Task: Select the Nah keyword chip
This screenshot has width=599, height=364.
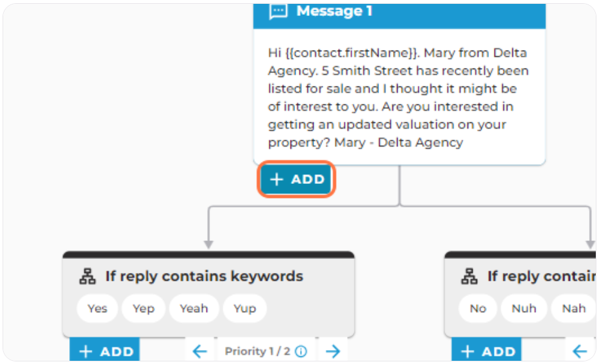Action: click(574, 308)
